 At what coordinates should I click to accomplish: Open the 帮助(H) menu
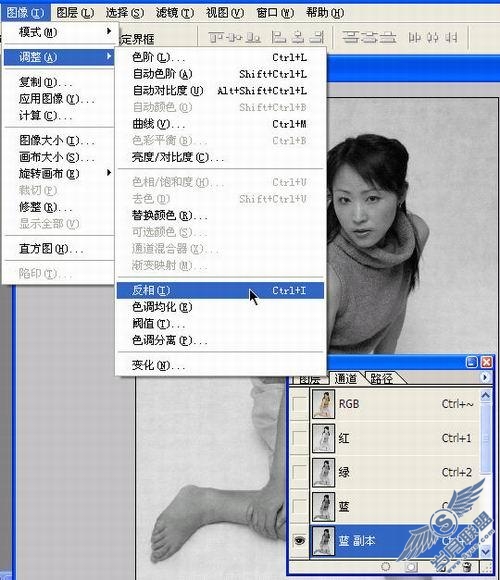point(325,13)
